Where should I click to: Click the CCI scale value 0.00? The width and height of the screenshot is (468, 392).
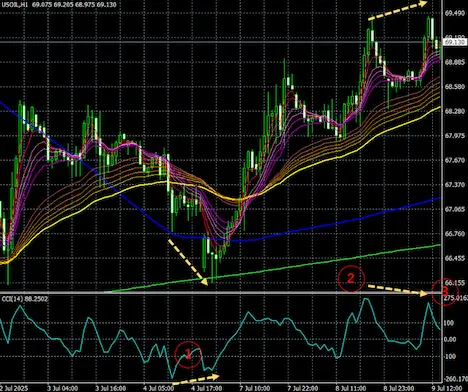click(x=450, y=339)
